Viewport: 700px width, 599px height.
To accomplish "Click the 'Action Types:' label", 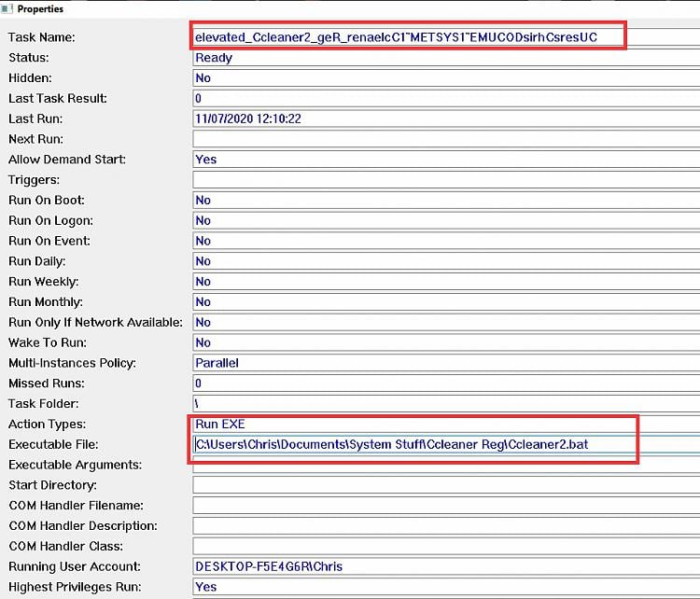I will tap(47, 424).
